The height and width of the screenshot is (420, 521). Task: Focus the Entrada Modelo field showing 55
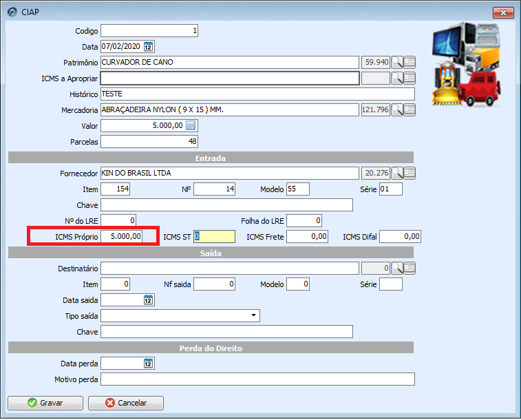[298, 189]
